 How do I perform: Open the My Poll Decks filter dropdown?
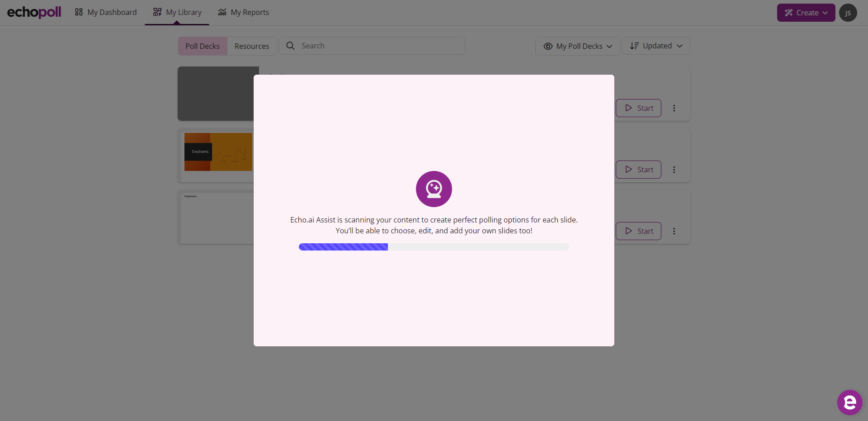tap(578, 46)
